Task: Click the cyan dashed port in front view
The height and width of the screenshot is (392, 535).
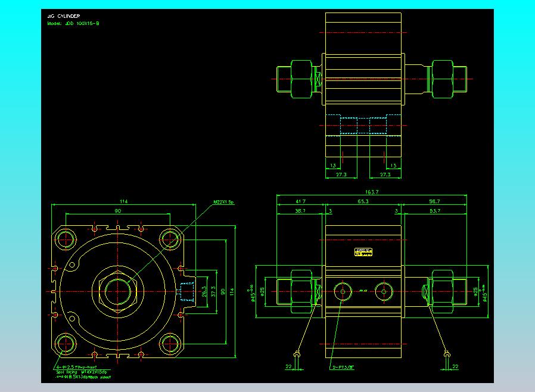Action: (x=186, y=292)
